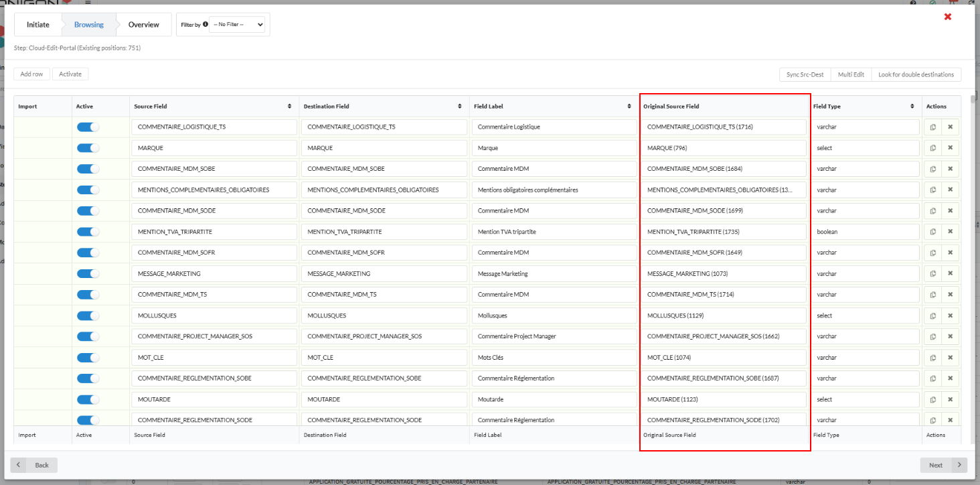Screen dimensions: 980x485
Task: Toggle Active switch for MARQUE row
Action: (88, 148)
